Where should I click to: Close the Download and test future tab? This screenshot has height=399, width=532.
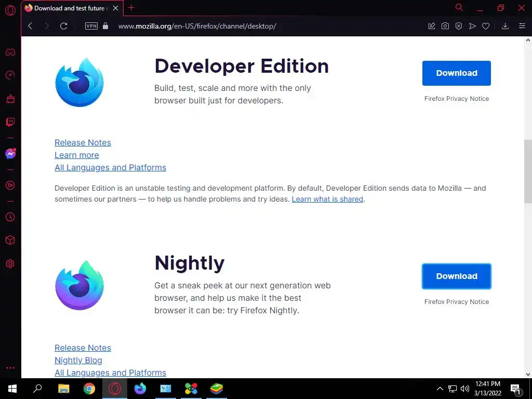point(116,8)
